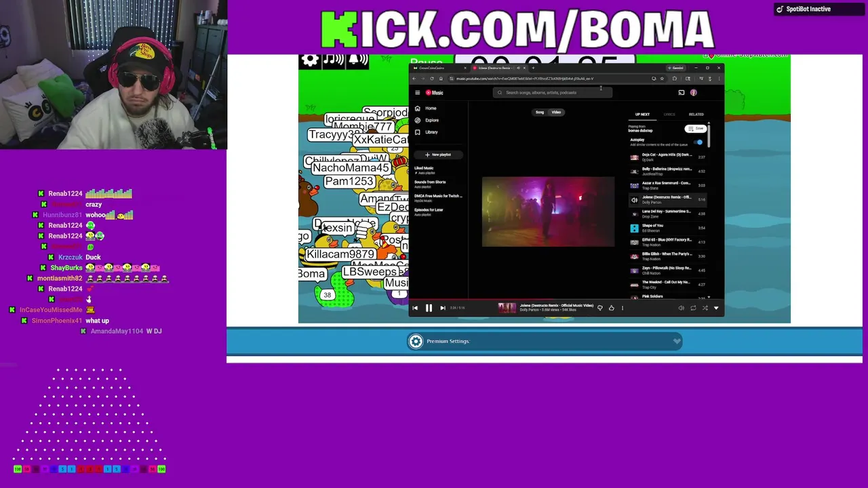
Task: Switch to Song mode
Action: pyautogui.click(x=540, y=113)
